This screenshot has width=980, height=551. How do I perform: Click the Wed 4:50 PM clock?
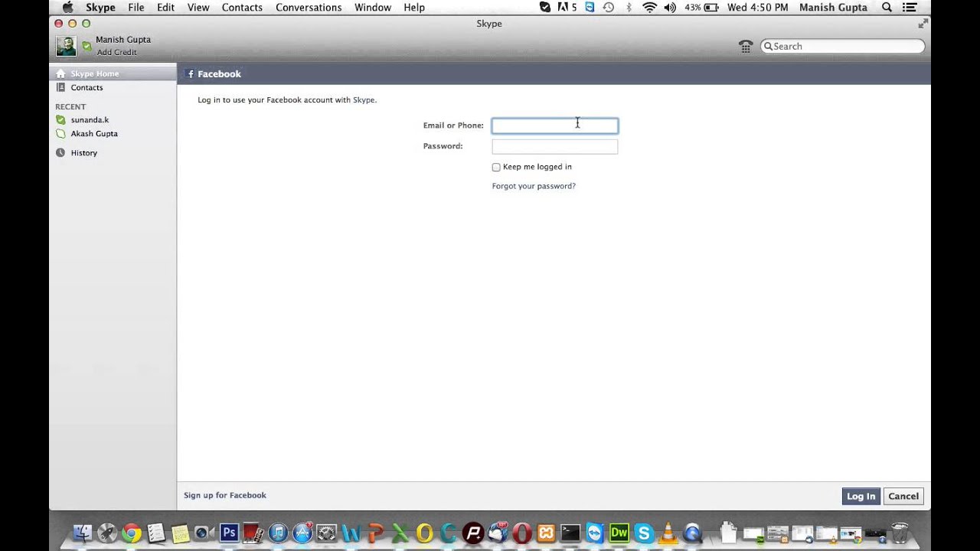coord(757,8)
